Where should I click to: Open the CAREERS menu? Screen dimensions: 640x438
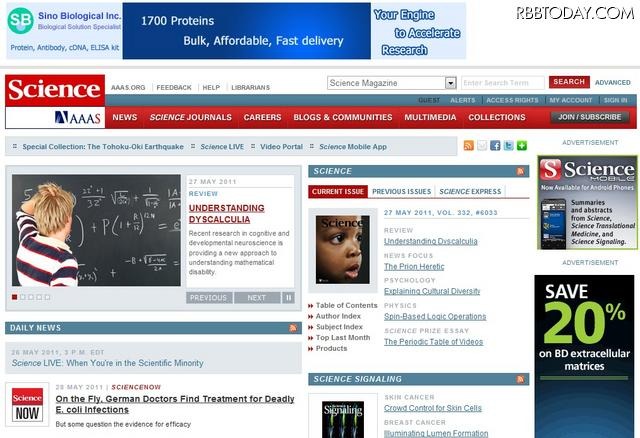tap(262, 118)
